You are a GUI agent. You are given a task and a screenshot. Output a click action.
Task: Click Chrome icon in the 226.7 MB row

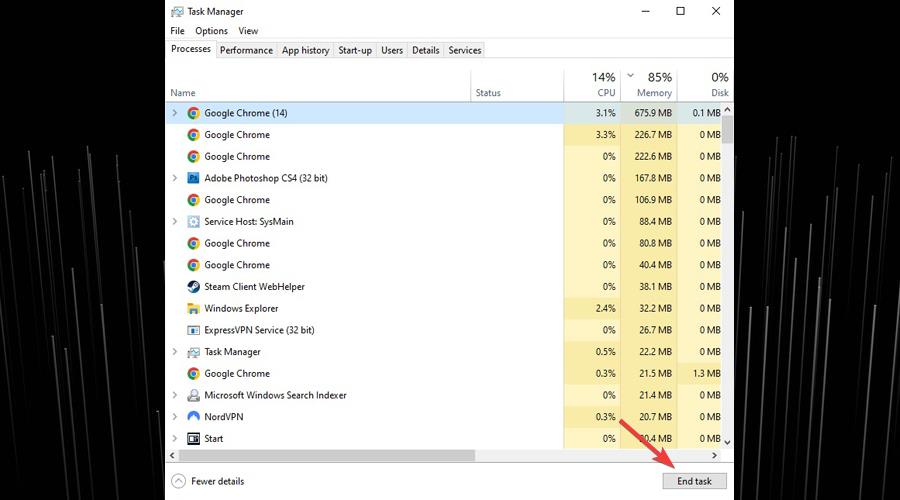(193, 135)
